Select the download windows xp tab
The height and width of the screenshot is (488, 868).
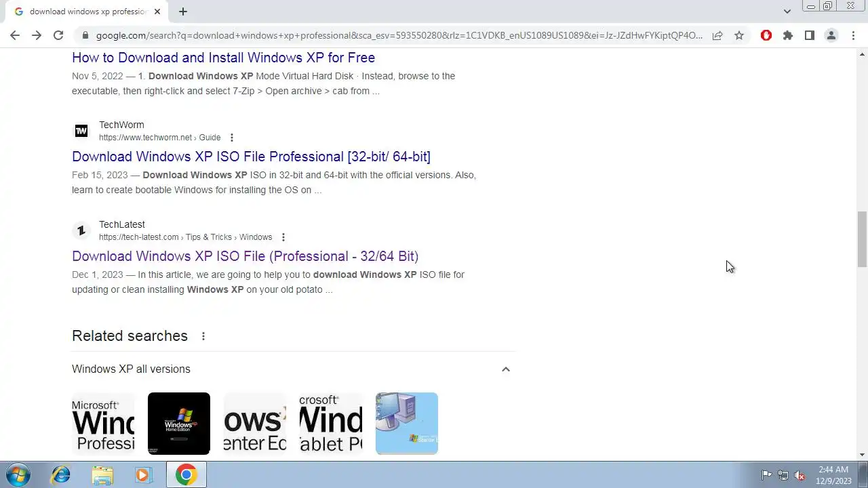87,12
